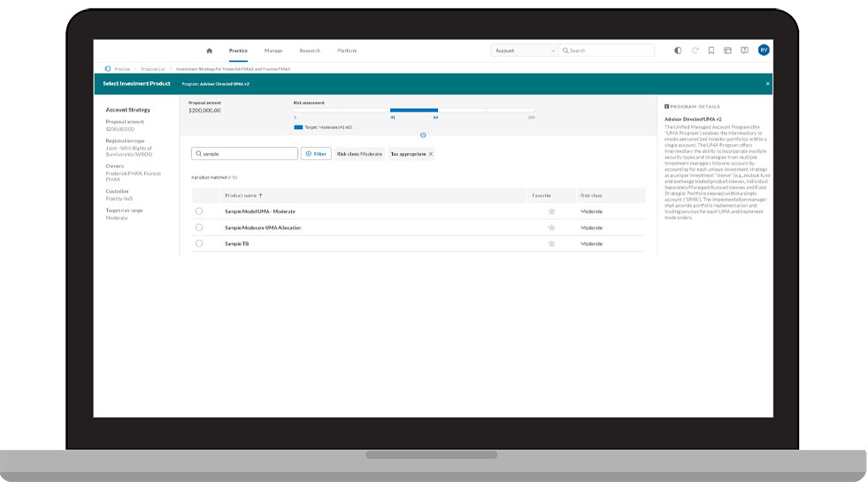Viewport: 868px width, 482px height.
Task: Open the help chat icon
Action: pos(744,50)
